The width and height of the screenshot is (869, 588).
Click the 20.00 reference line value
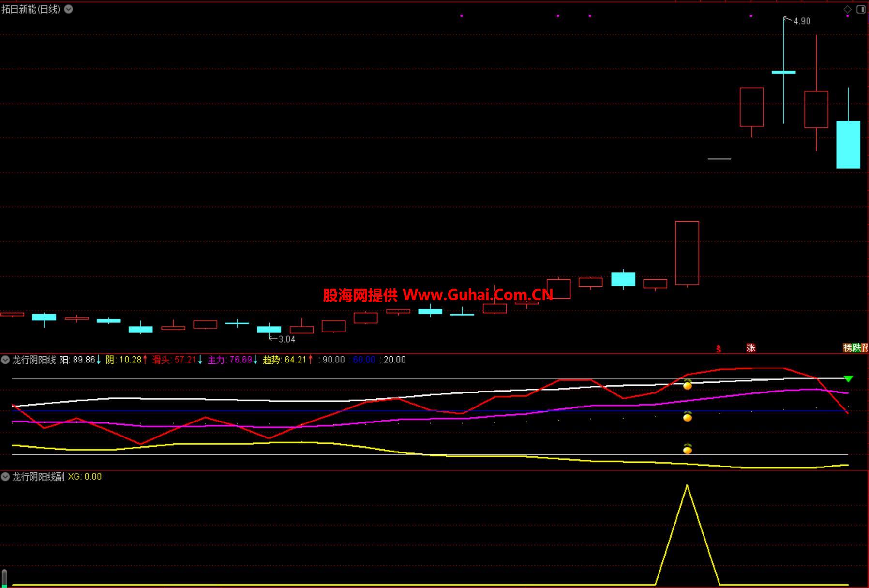394,360
